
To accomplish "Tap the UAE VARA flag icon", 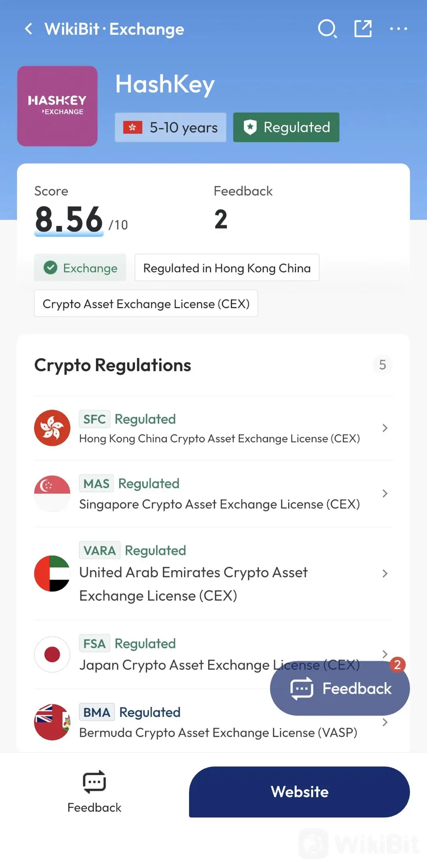I will pos(52,574).
